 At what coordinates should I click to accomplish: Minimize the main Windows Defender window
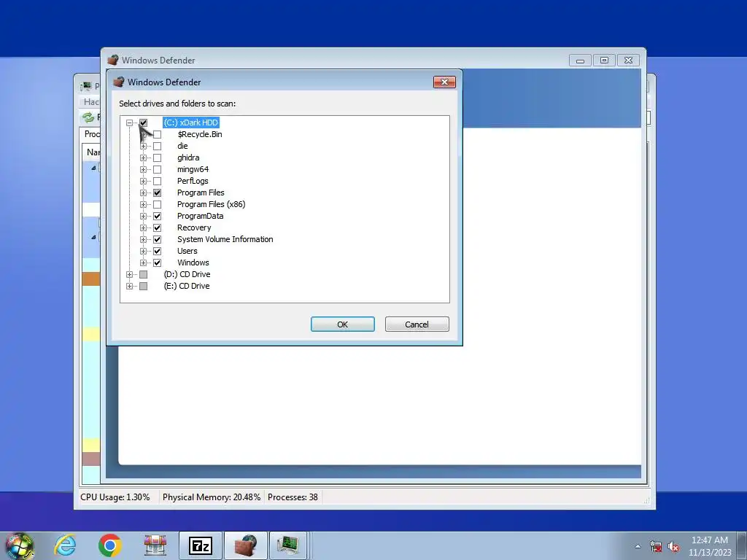[x=580, y=61]
